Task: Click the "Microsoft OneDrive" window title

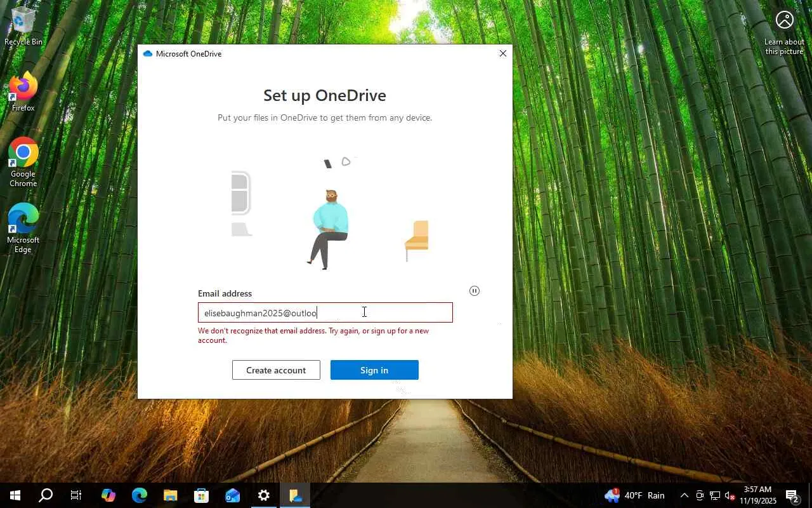Action: pyautogui.click(x=188, y=54)
